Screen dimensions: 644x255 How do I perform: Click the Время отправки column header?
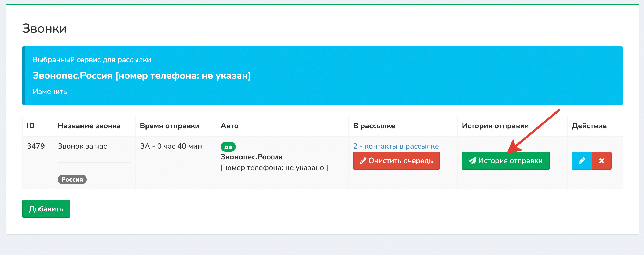170,126
